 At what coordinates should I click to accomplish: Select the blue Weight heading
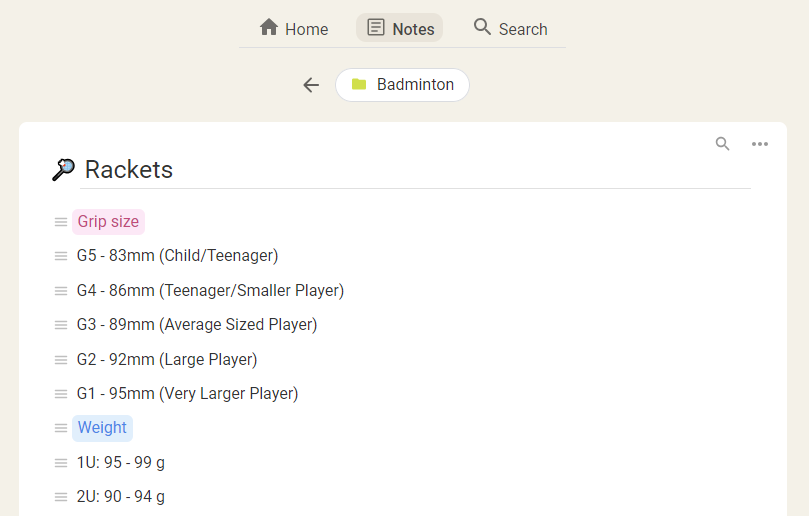(102, 428)
